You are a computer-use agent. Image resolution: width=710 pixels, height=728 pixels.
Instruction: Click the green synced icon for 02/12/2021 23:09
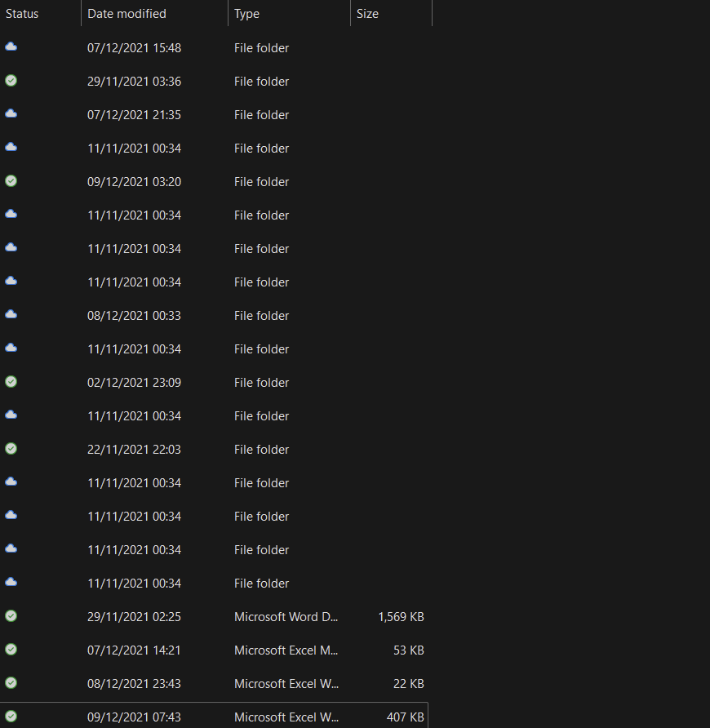click(11, 382)
